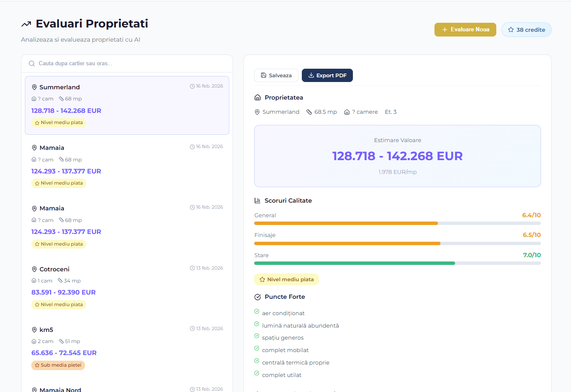Select the 'Nivel mediu piata' badge under quality scores
Viewport: 571px width, 392px height.
tap(286, 279)
